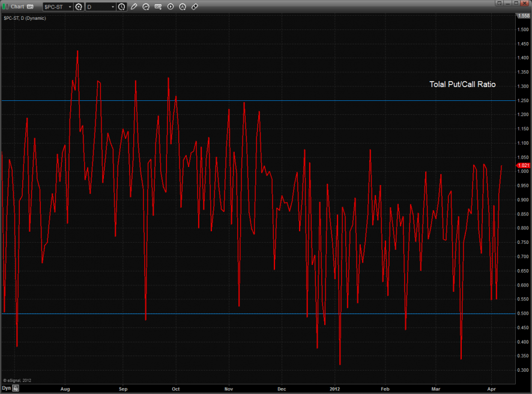Click the icon next to the Dyn label
The width and height of the screenshot is (532, 394).
click(16, 389)
